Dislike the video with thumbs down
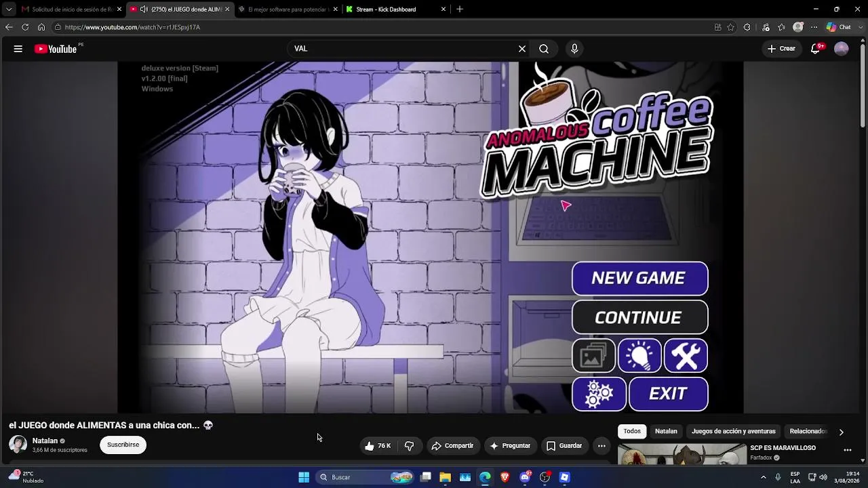This screenshot has width=868, height=488. coord(409,446)
